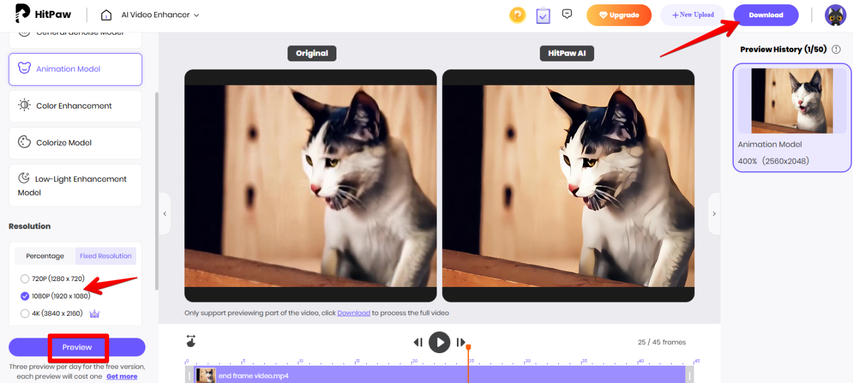Click the Animation Model bear icon
Viewport: 853px width, 383px height.
(24, 69)
